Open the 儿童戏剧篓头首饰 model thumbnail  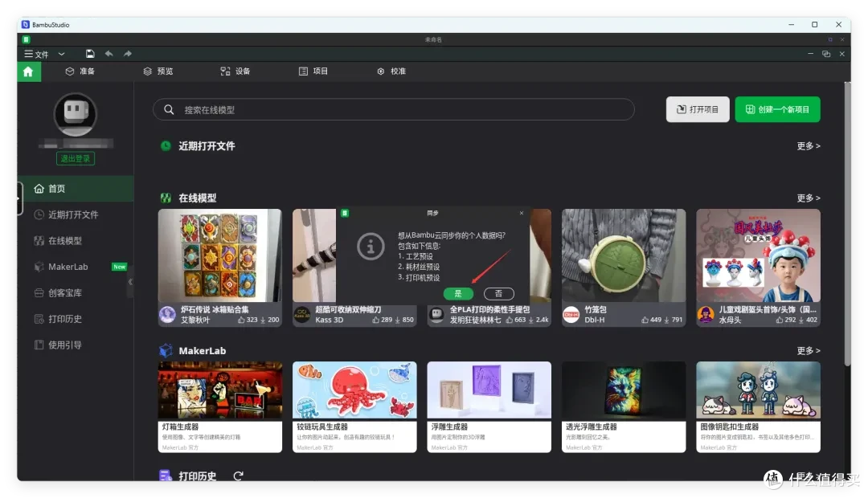click(758, 255)
